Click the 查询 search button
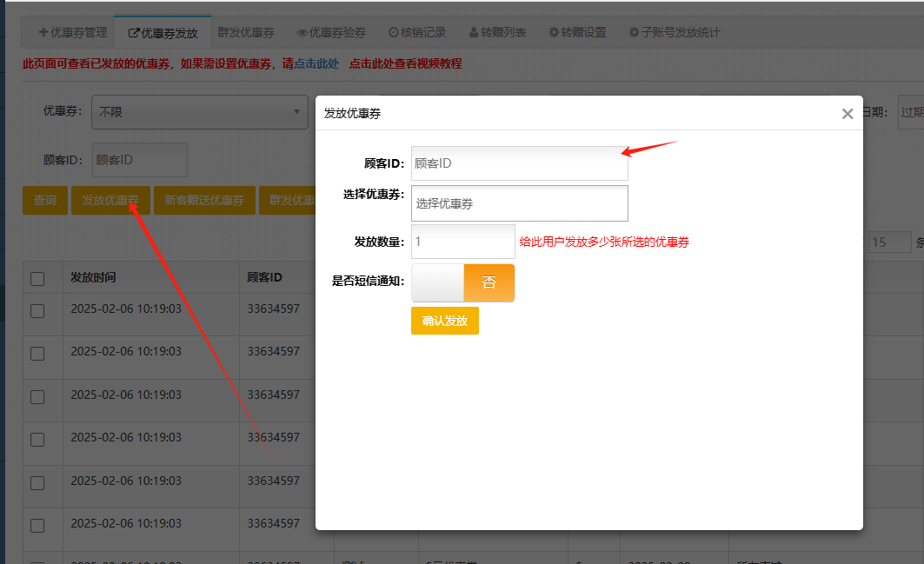This screenshot has width=924, height=564. tap(45, 201)
